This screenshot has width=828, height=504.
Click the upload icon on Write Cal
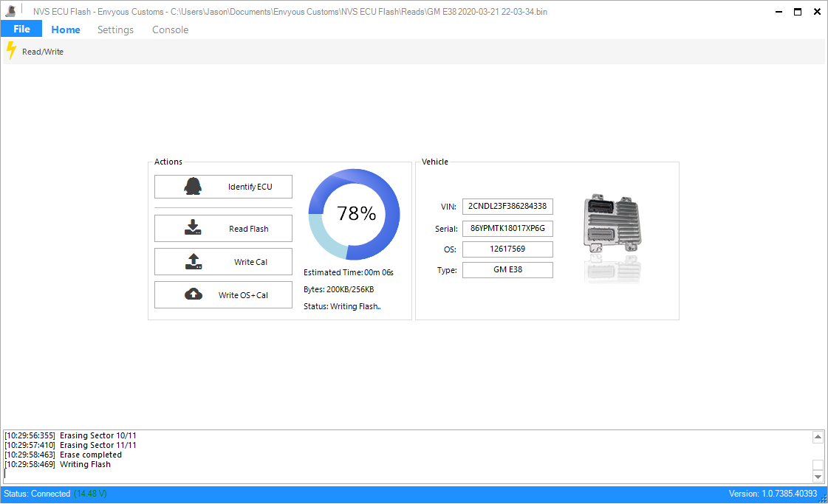click(x=194, y=261)
